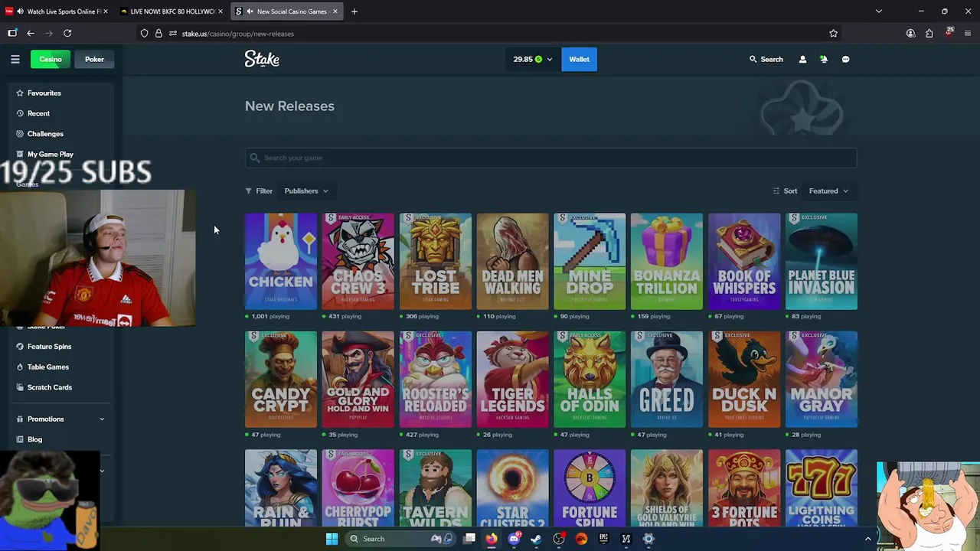The width and height of the screenshot is (980, 551).
Task: Reload the page
Action: click(x=67, y=33)
